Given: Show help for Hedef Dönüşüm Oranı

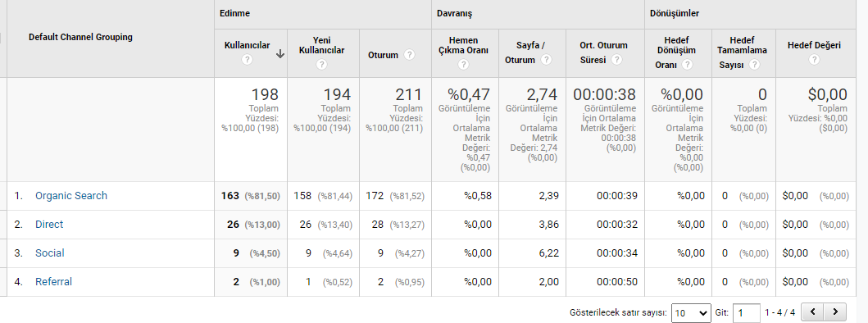Looking at the screenshot, I should [x=687, y=64].
